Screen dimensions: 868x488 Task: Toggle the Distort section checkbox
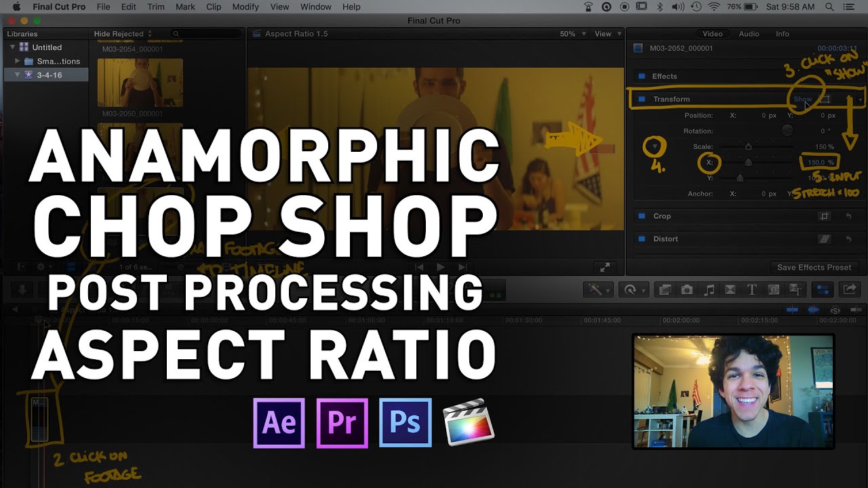pyautogui.click(x=642, y=239)
